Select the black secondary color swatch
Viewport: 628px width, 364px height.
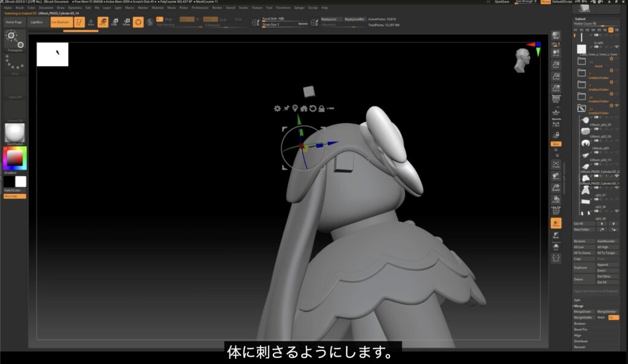(x=9, y=181)
